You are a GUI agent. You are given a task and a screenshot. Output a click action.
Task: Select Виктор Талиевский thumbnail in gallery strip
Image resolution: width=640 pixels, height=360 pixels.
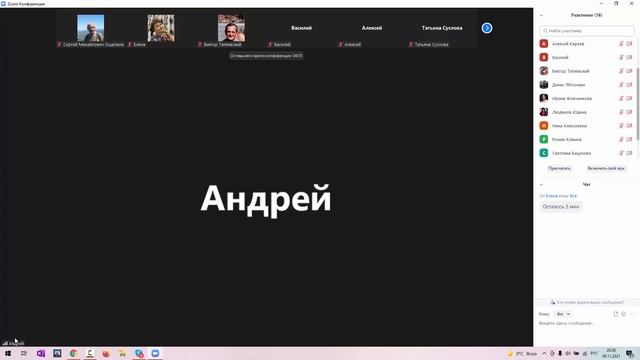pos(231,28)
